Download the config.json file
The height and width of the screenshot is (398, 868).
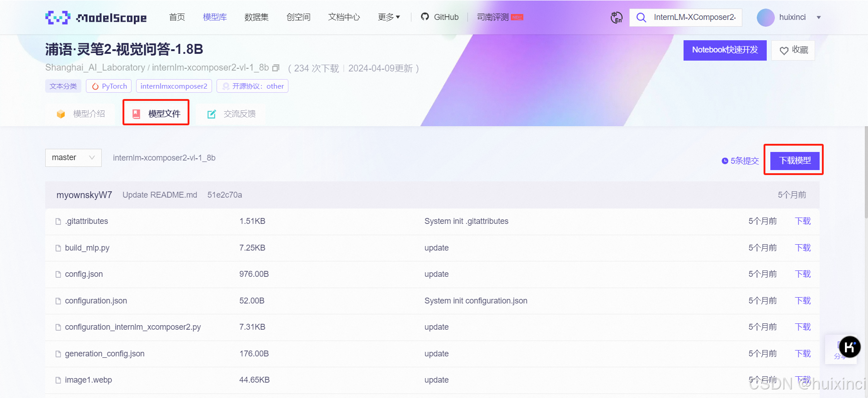(803, 274)
